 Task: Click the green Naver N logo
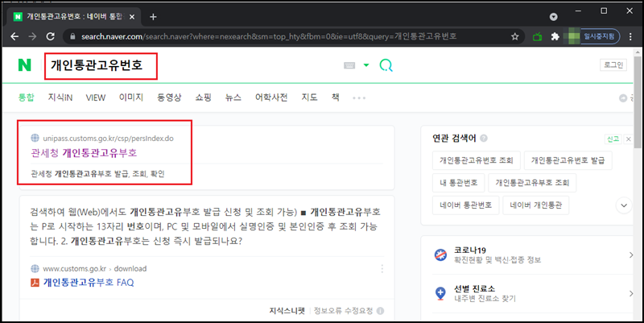pyautogui.click(x=25, y=65)
